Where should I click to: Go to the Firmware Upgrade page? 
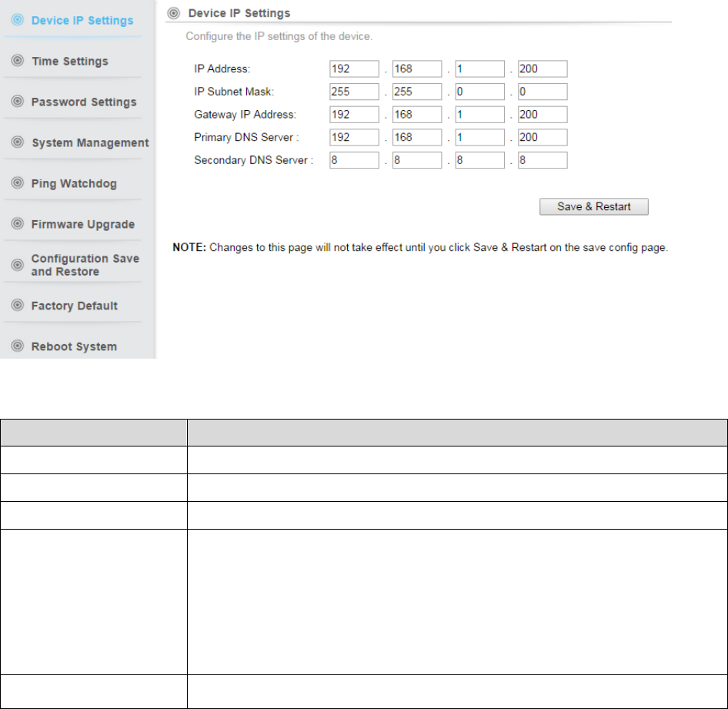[82, 224]
